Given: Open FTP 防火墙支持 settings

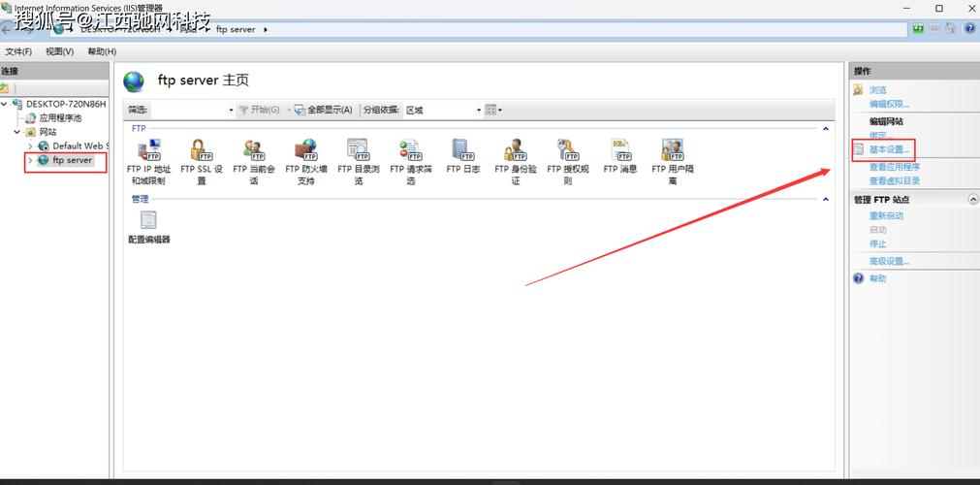Looking at the screenshot, I should [x=306, y=150].
